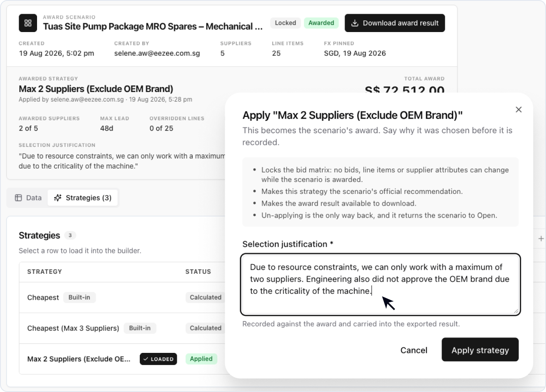Click the created date 19 Aug 2026, 5:02 pm

(57, 53)
